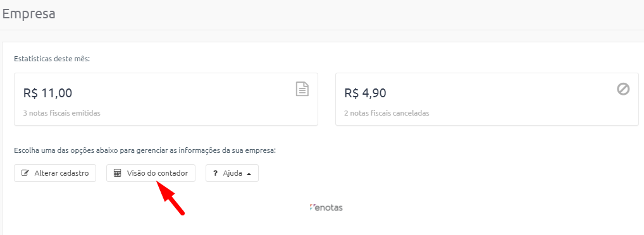Click the R$ 4,90 amount
The height and width of the screenshot is (235, 644).
click(x=365, y=93)
